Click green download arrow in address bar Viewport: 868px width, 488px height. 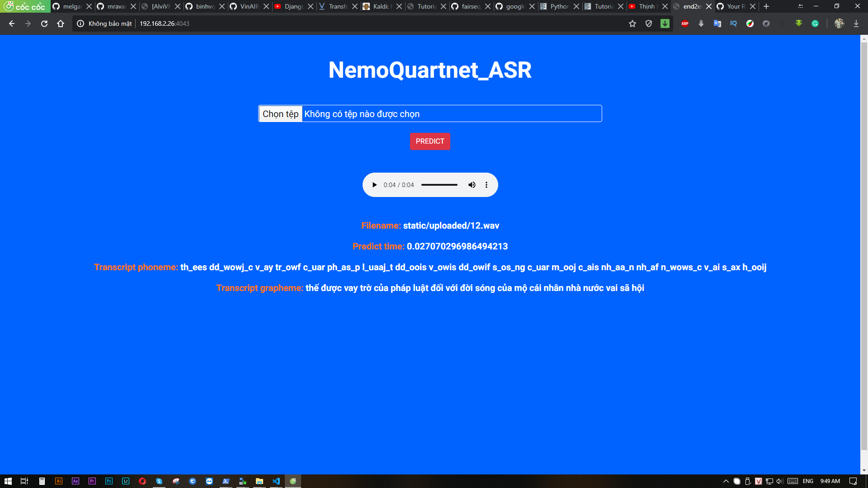click(665, 23)
